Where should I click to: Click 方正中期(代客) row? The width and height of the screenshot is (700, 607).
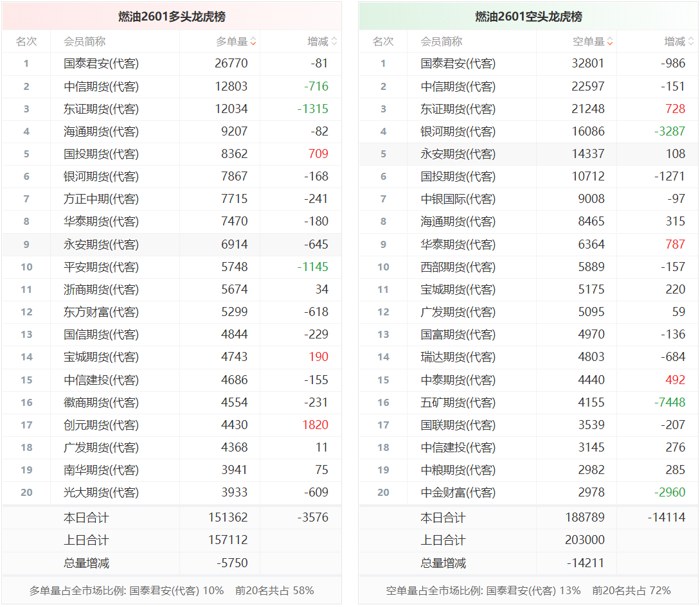point(172,199)
